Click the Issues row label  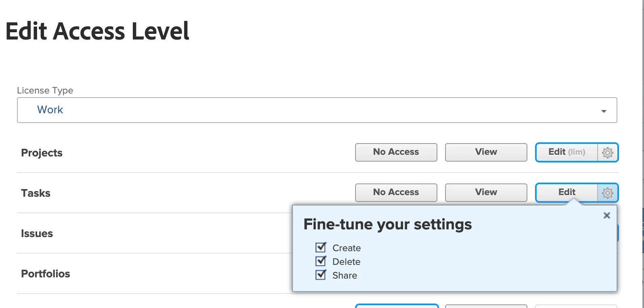37,233
